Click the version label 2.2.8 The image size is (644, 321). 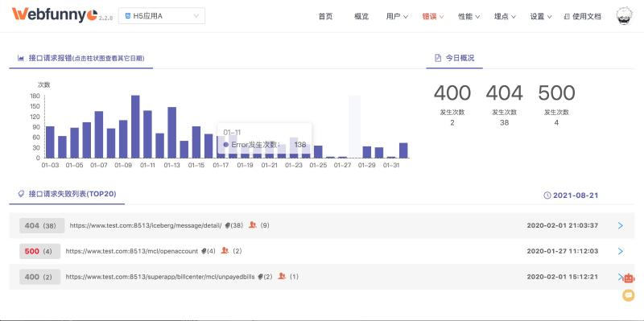(x=105, y=19)
